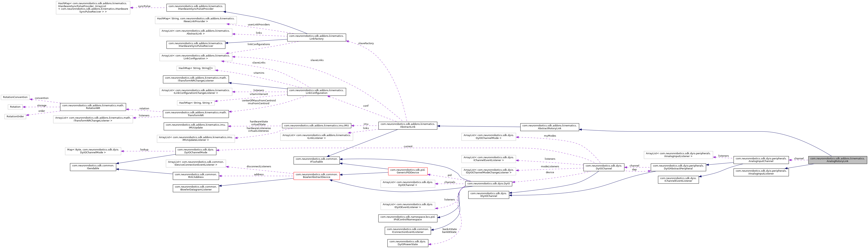The image size is (868, 248).
Task: Click the HashMap< String, String > node
Action: (x=196, y=103)
